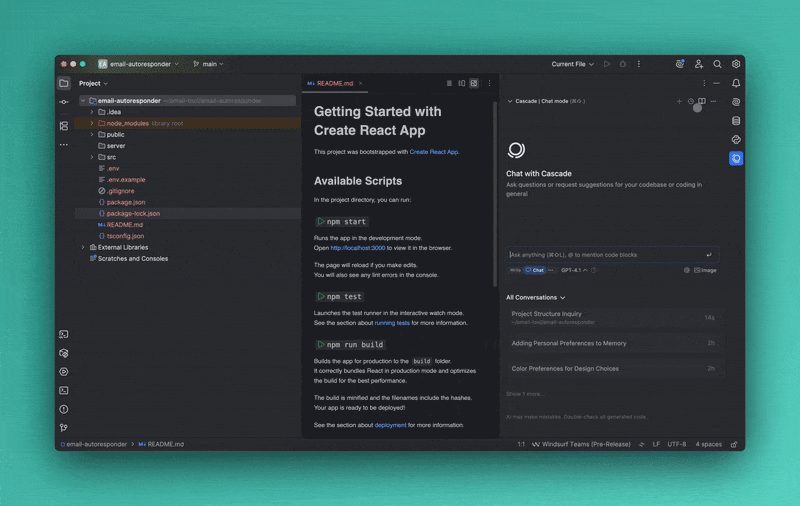Open the Git tool window icon
This screenshot has height=506, width=800.
tap(64, 428)
